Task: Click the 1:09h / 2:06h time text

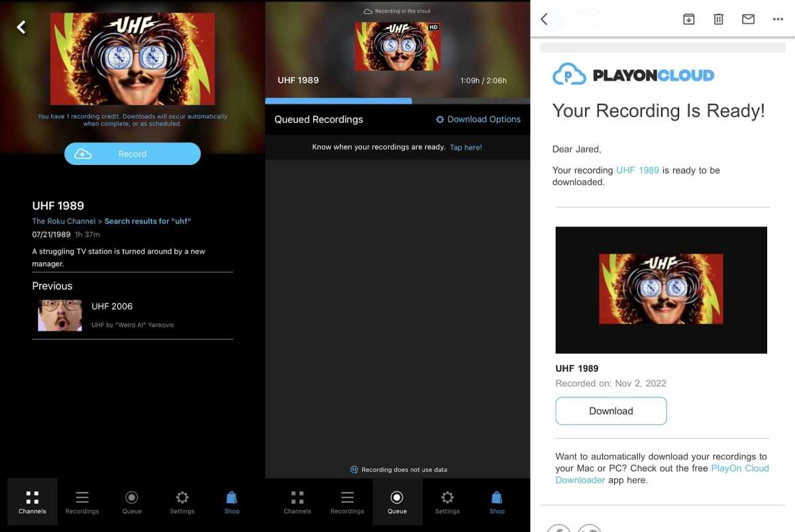Action: coord(484,80)
